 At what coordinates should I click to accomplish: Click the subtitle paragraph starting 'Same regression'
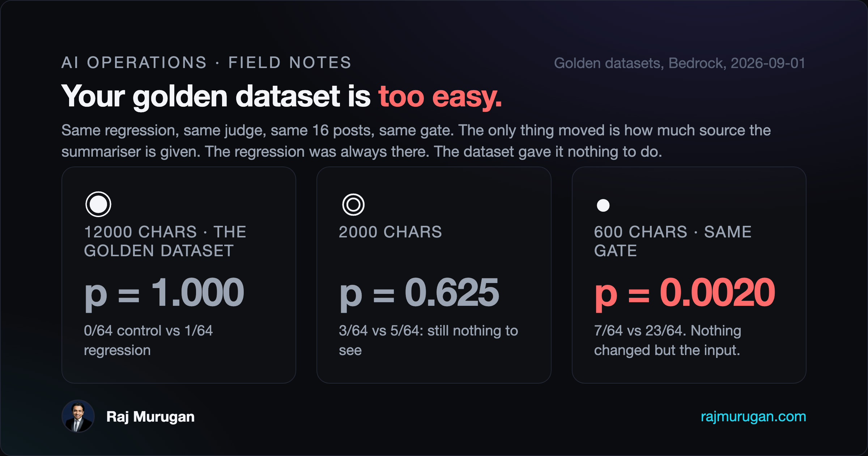[x=416, y=141]
